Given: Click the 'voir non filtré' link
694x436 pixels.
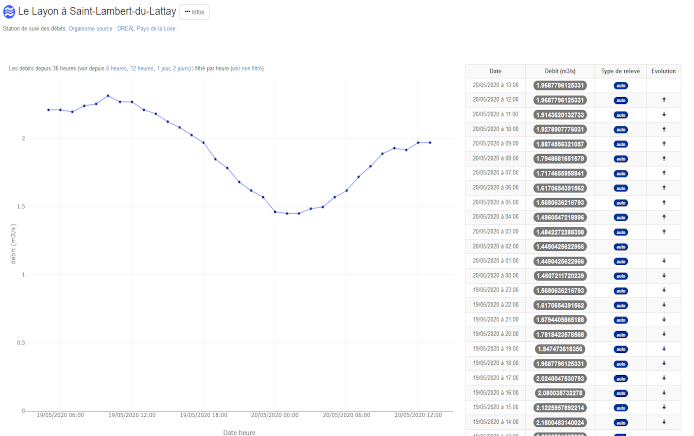Looking at the screenshot, I should tap(248, 68).
